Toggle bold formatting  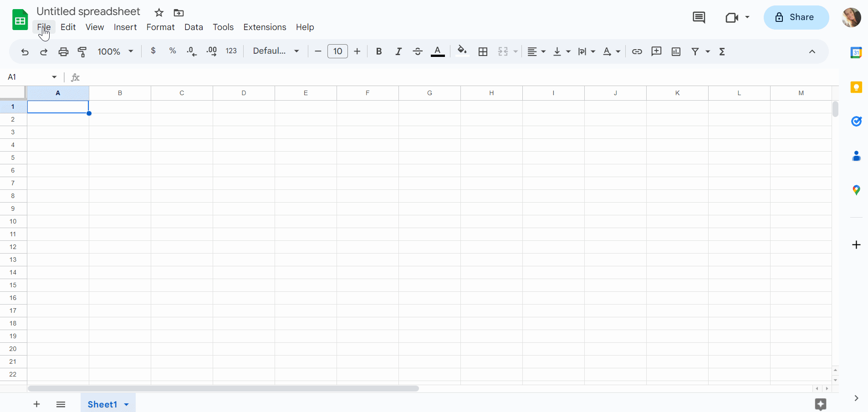click(379, 51)
